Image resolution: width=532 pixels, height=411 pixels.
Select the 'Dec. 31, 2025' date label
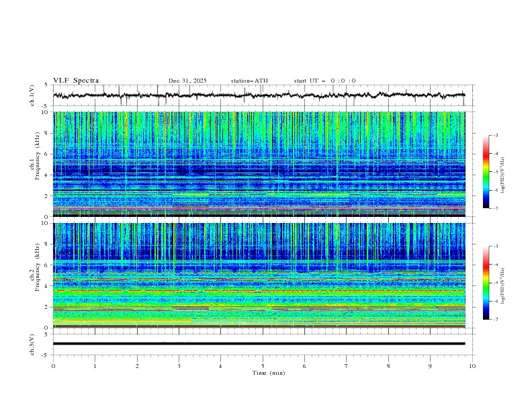point(187,81)
